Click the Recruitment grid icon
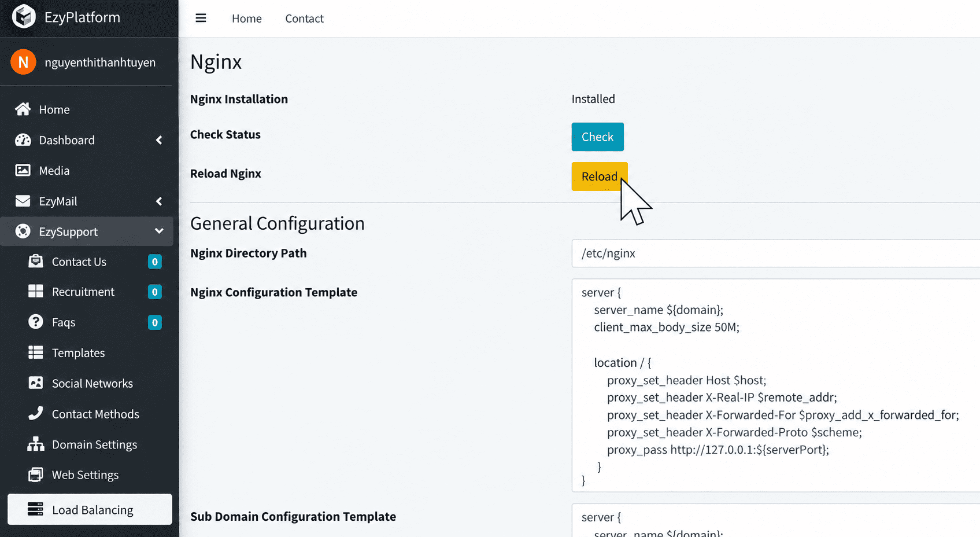980x537 pixels. pyautogui.click(x=36, y=291)
